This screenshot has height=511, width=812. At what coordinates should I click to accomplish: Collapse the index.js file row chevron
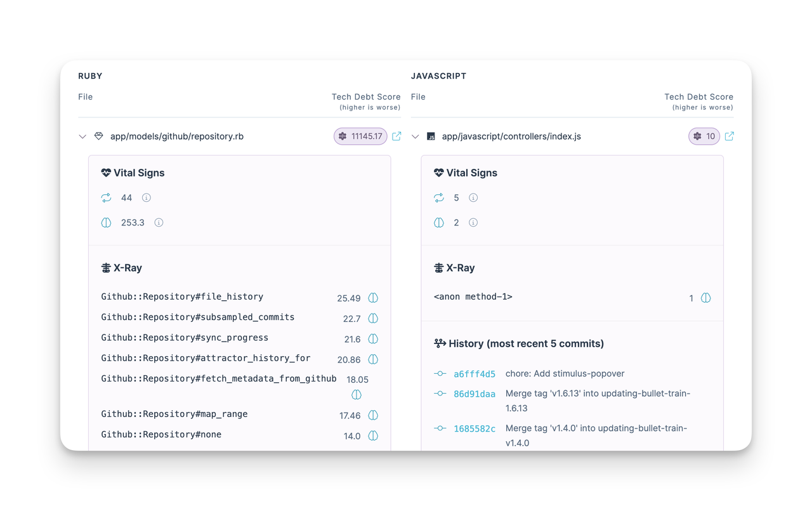point(416,136)
